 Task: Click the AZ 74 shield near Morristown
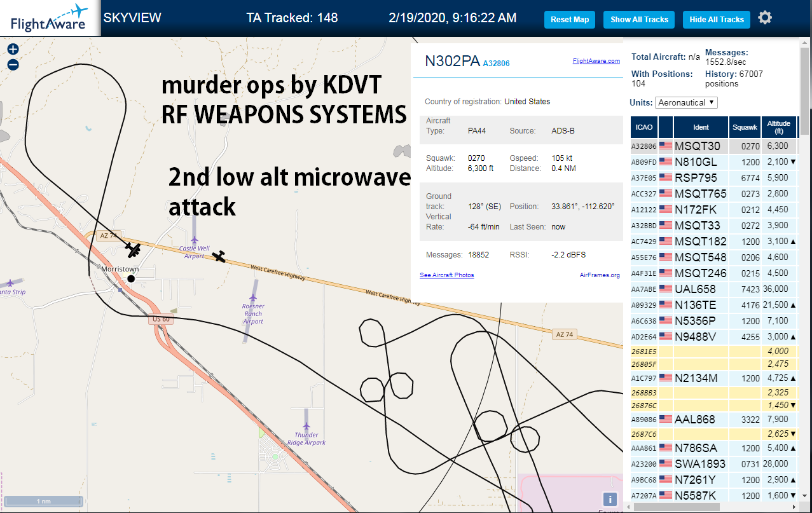pyautogui.click(x=109, y=235)
